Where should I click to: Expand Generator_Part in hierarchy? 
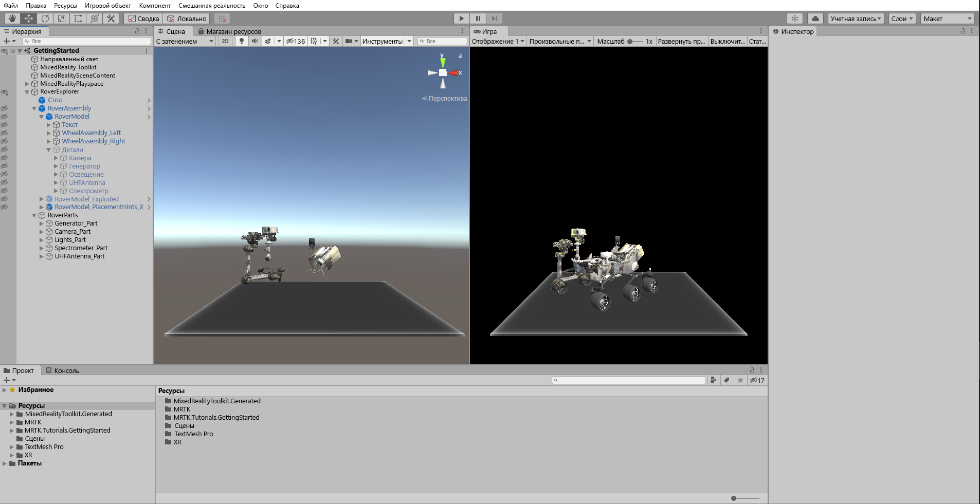pyautogui.click(x=42, y=223)
